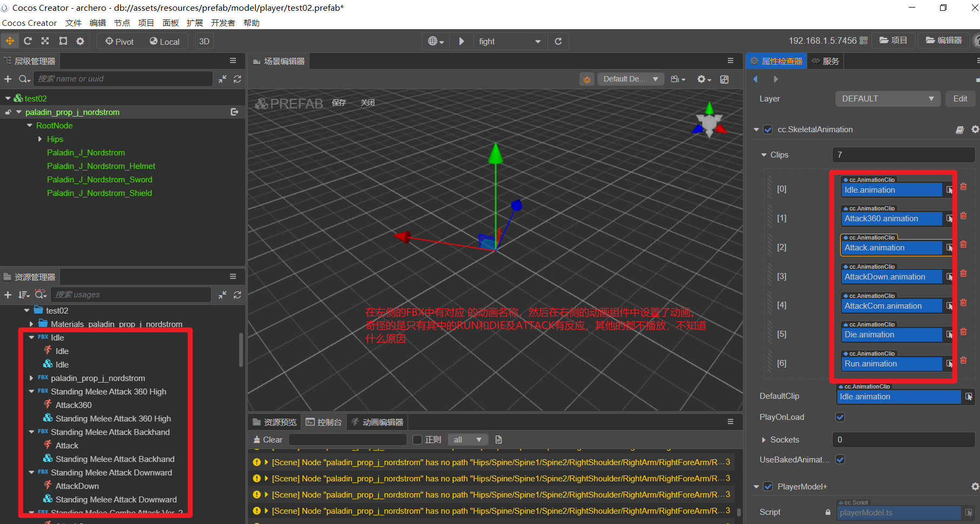Collapse the Clips array section
Viewport: 980px width, 524px height.
[763, 155]
